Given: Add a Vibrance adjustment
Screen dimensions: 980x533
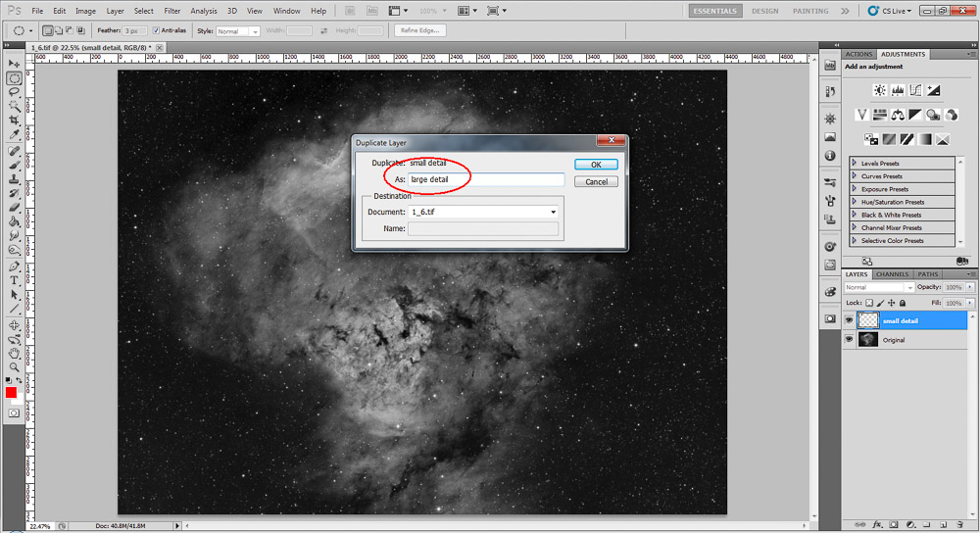Looking at the screenshot, I should [861, 115].
